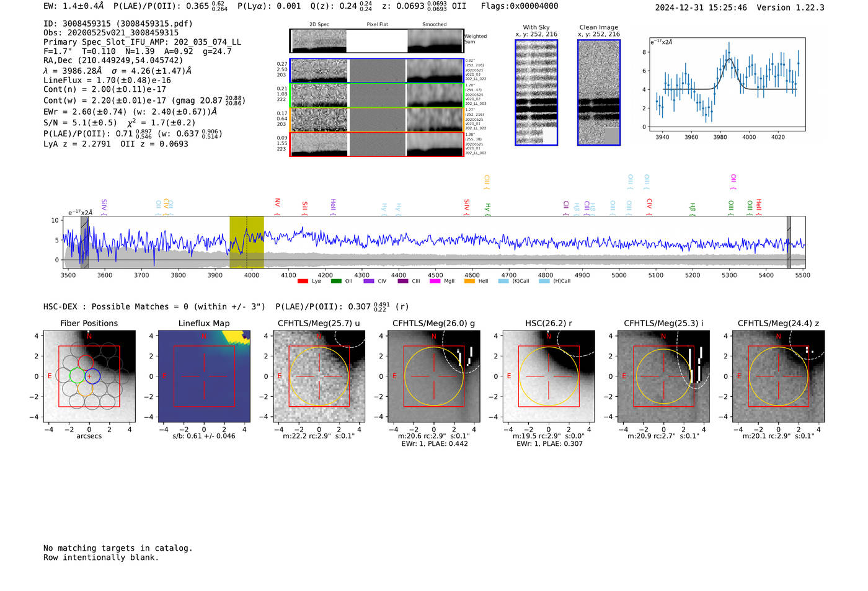Click the orange fiber circle in Fiber Positions

pyautogui.click(x=85, y=389)
